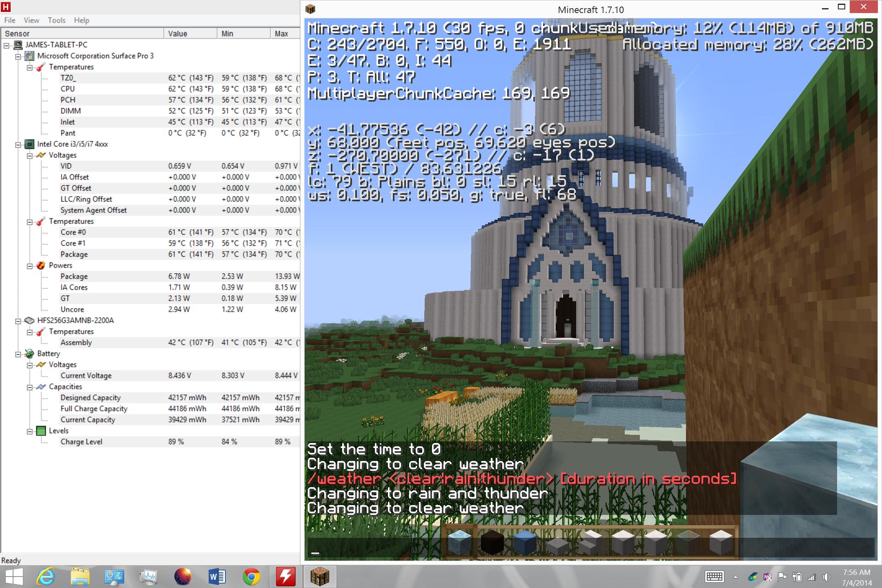Open the Tools menu
882x588 pixels.
coord(56,20)
